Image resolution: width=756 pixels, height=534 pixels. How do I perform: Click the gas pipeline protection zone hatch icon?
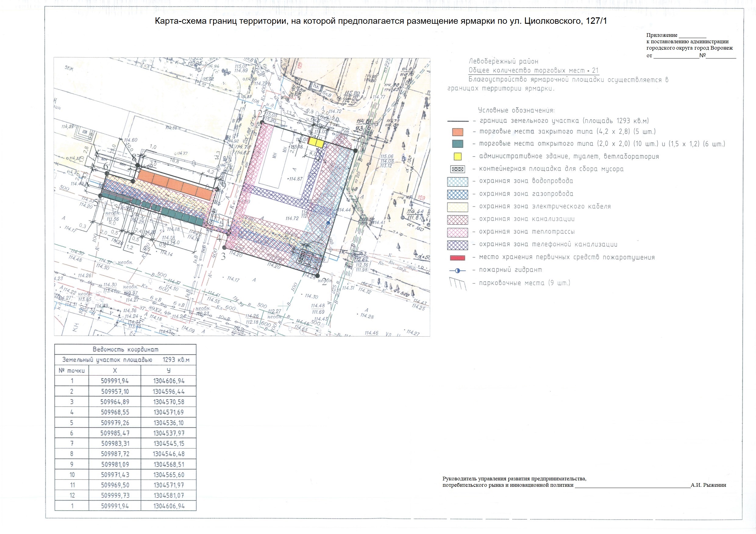tap(457, 194)
